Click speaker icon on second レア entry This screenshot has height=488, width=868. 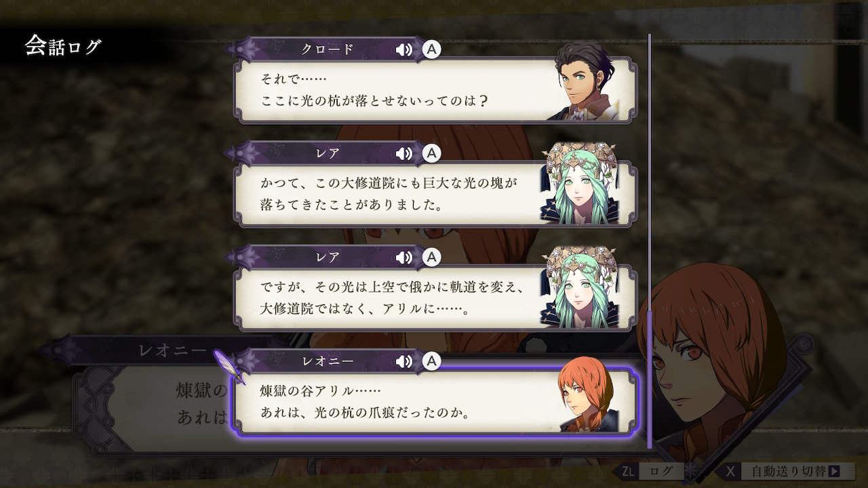pyautogui.click(x=404, y=258)
